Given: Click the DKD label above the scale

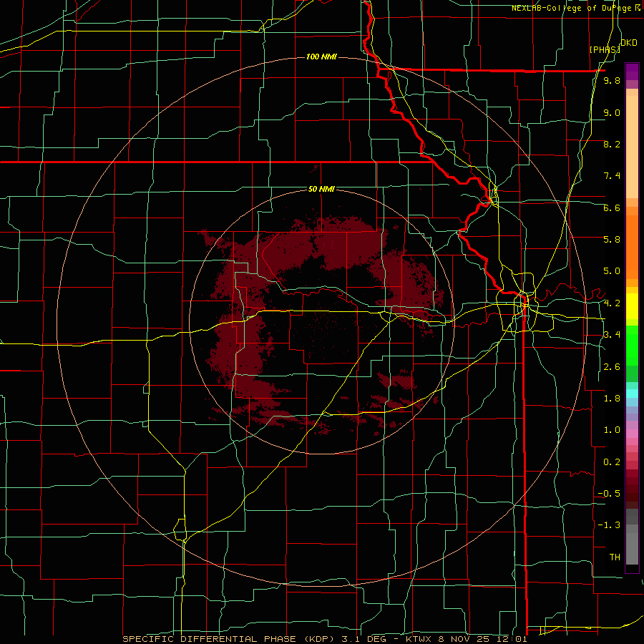Looking at the screenshot, I should 629,43.
